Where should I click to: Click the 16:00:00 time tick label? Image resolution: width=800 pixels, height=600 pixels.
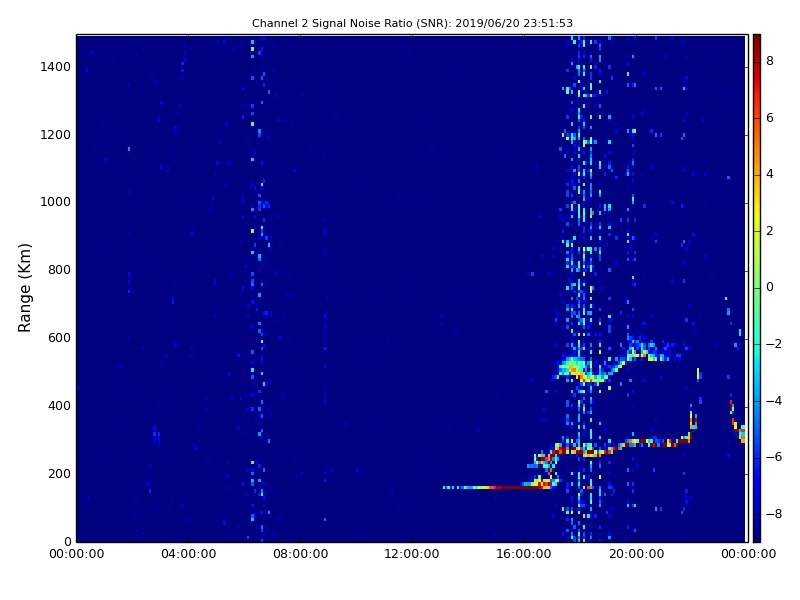point(524,554)
